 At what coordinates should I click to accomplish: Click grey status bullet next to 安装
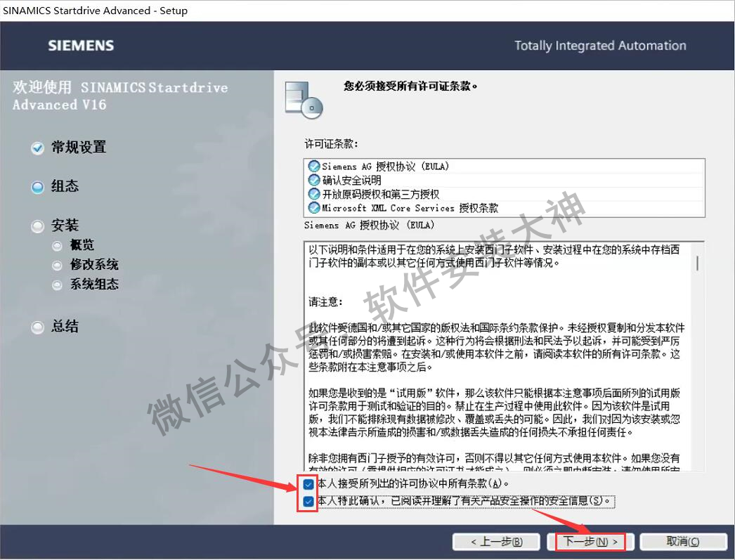click(37, 227)
